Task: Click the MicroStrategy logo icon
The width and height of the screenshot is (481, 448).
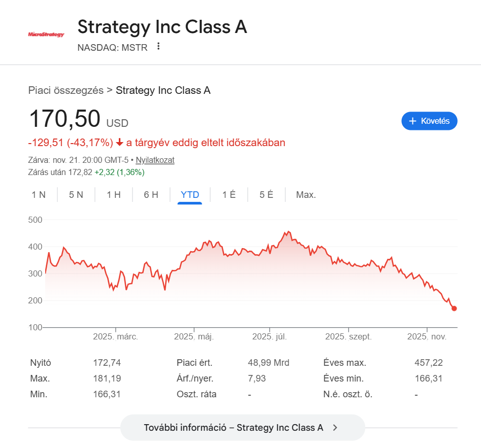Action: pos(46,35)
